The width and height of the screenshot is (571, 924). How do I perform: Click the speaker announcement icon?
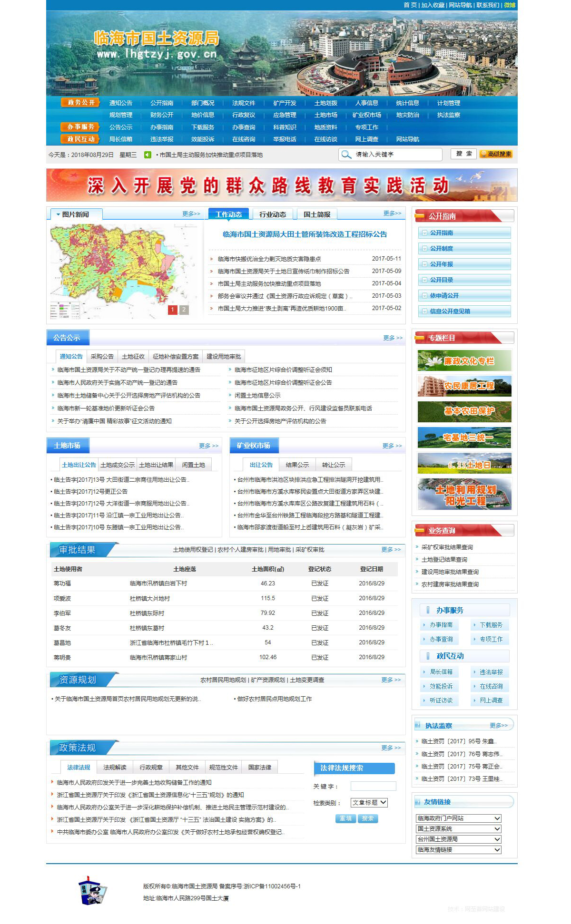[148, 155]
